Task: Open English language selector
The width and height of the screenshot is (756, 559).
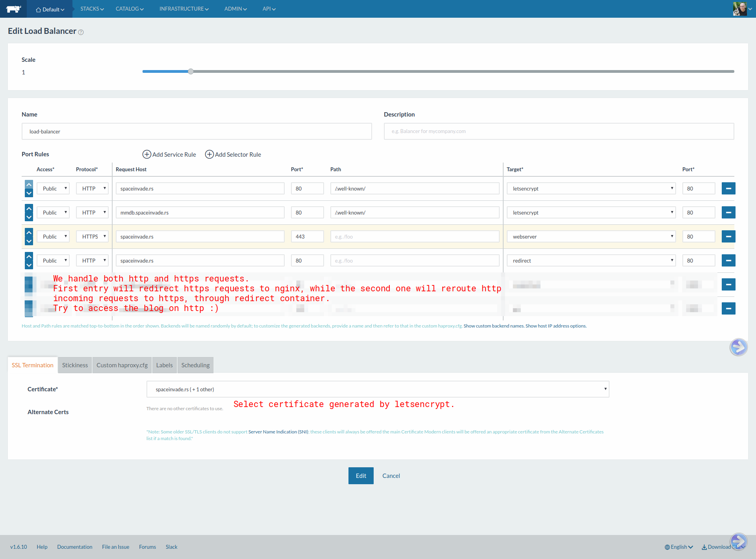Action: [679, 547]
